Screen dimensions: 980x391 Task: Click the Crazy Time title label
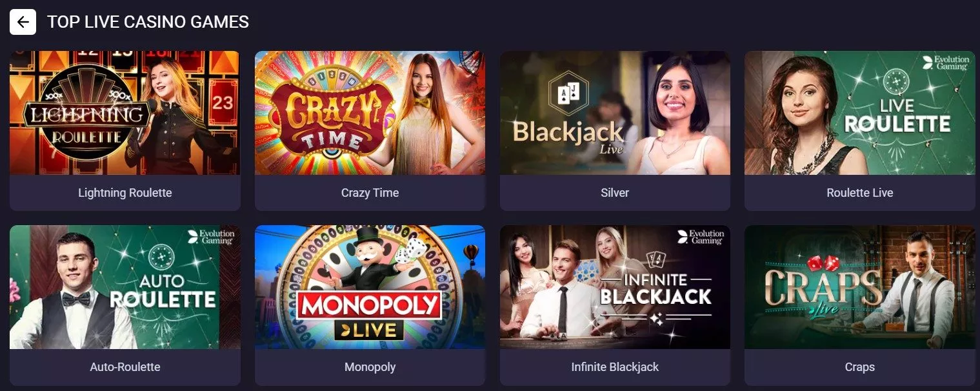pyautogui.click(x=370, y=193)
